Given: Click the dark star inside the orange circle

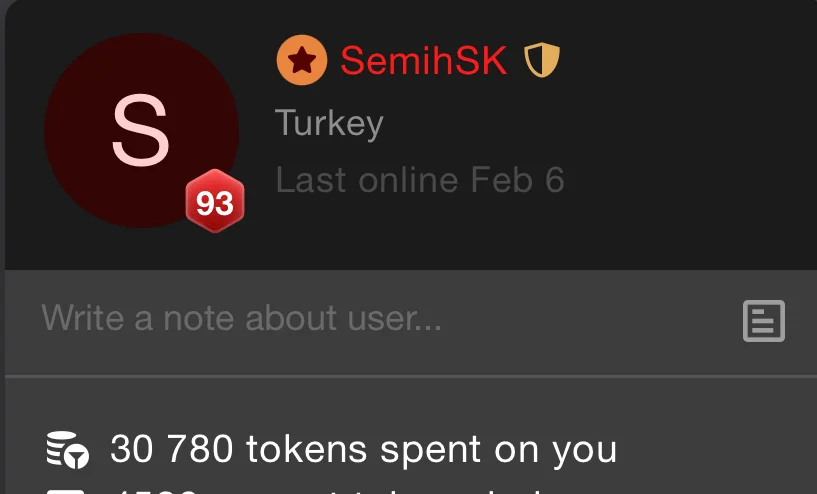Looking at the screenshot, I should tap(302, 61).
